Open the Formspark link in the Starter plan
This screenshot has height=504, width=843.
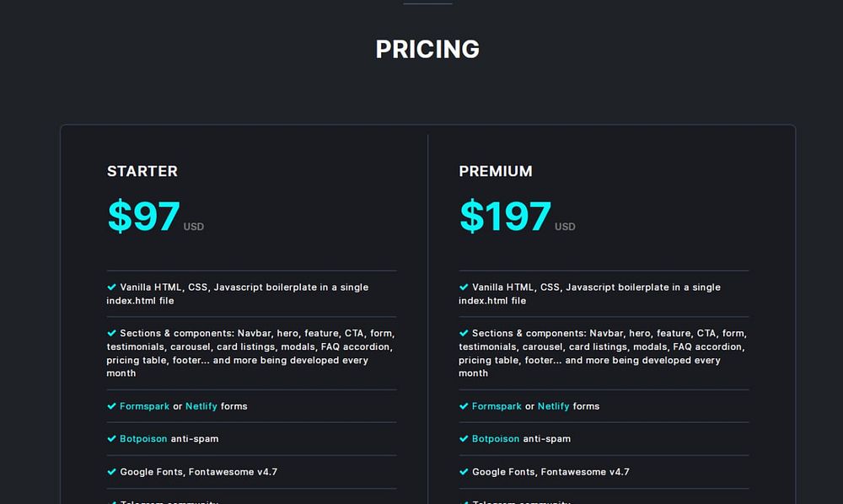tap(144, 406)
